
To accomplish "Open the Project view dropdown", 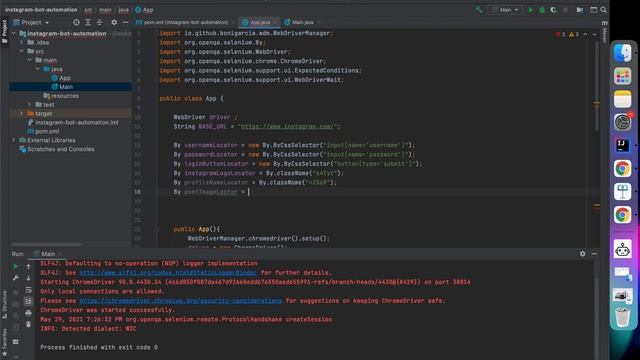I will coord(31,22).
